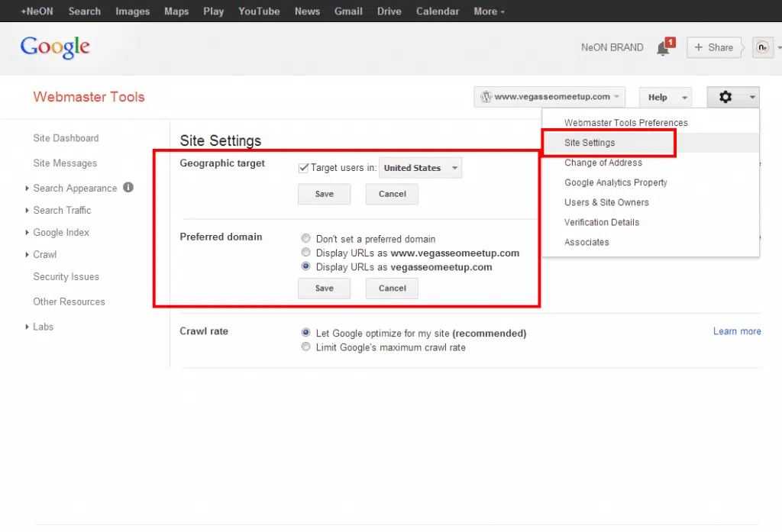Open the United States country dropdown

(421, 168)
